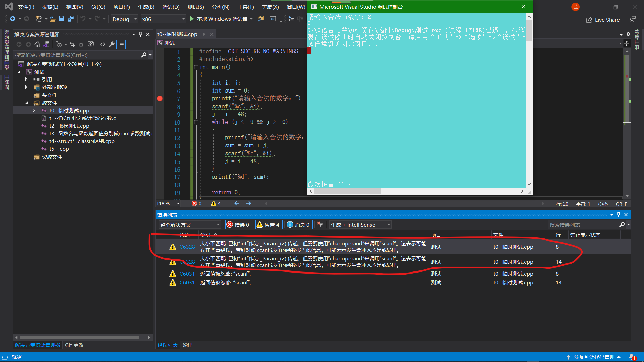This screenshot has height=362, width=644.
Task: Go to previous issue left arrow
Action: [x=237, y=203]
